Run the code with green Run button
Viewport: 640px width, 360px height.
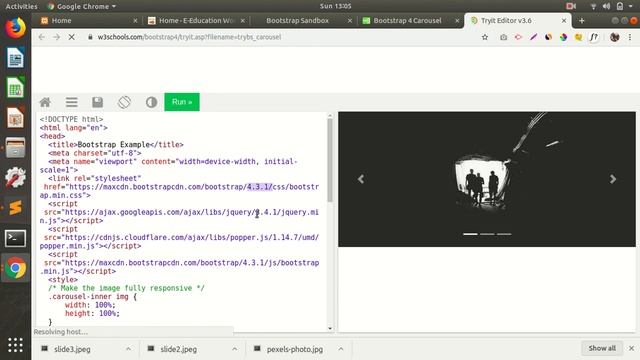click(x=182, y=102)
